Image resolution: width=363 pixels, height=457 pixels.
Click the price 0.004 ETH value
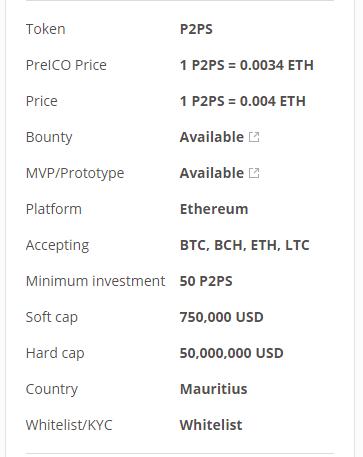click(x=243, y=101)
